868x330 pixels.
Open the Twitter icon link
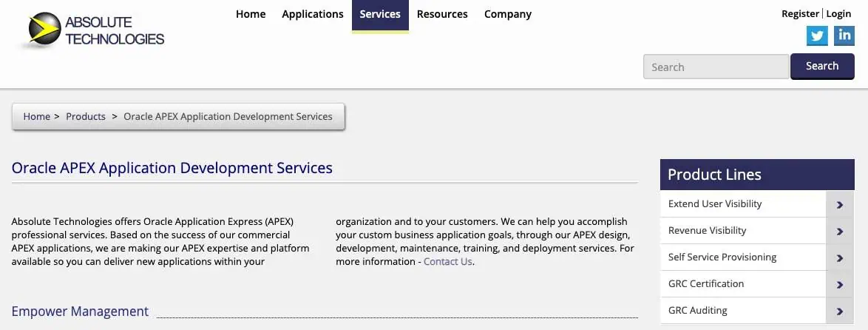point(817,36)
